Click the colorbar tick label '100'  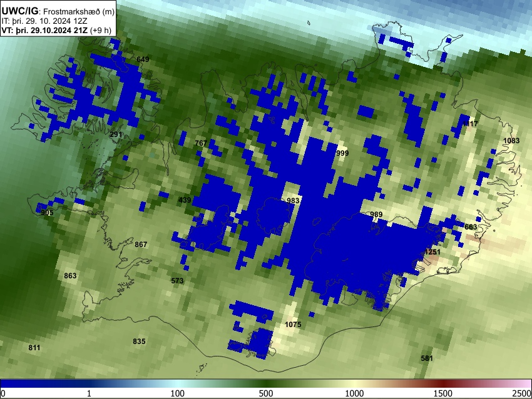178,393
